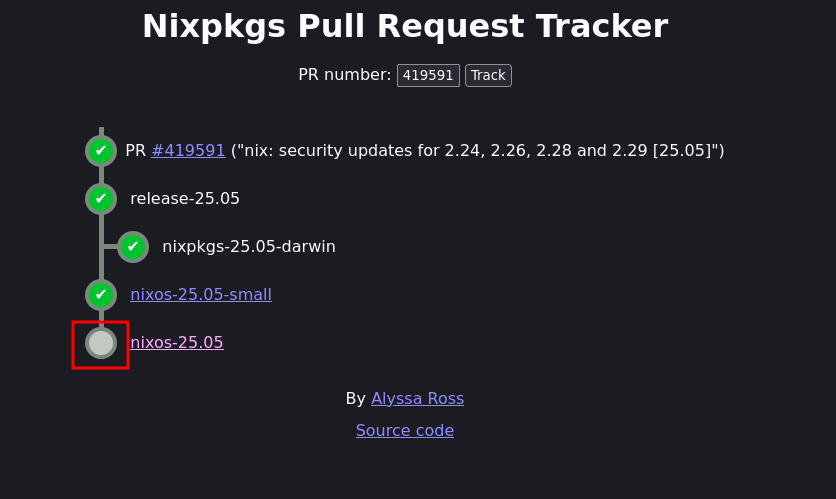This screenshot has height=499, width=836.
Task: Select the nixpkgs-25.05-darwin green check icon
Action: (133, 247)
